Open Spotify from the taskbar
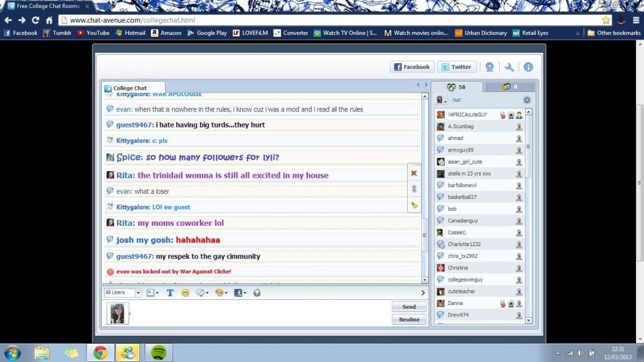644x362 pixels. pyautogui.click(x=159, y=353)
